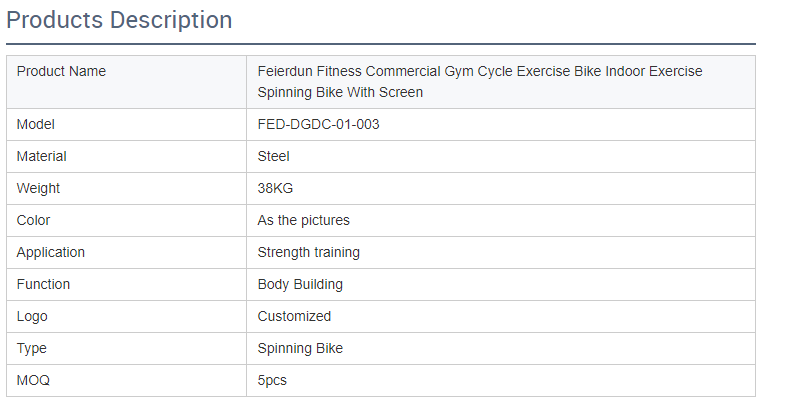This screenshot has width=789, height=403.
Task: Select the 38KG weight value
Action: pos(275,189)
